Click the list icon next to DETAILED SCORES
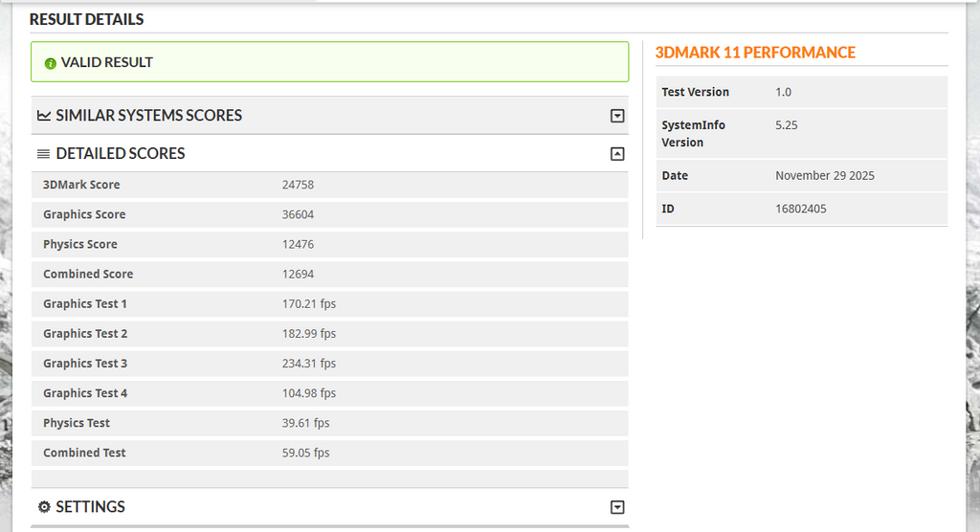Screen dimensions: 980x532 (x=43, y=154)
